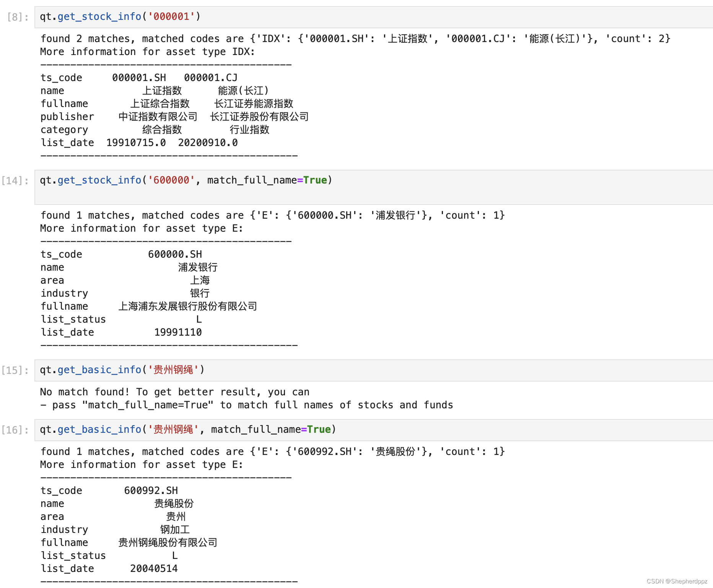Click list_date value 19910715.0
This screenshot has height=588, width=713.
pos(136,143)
